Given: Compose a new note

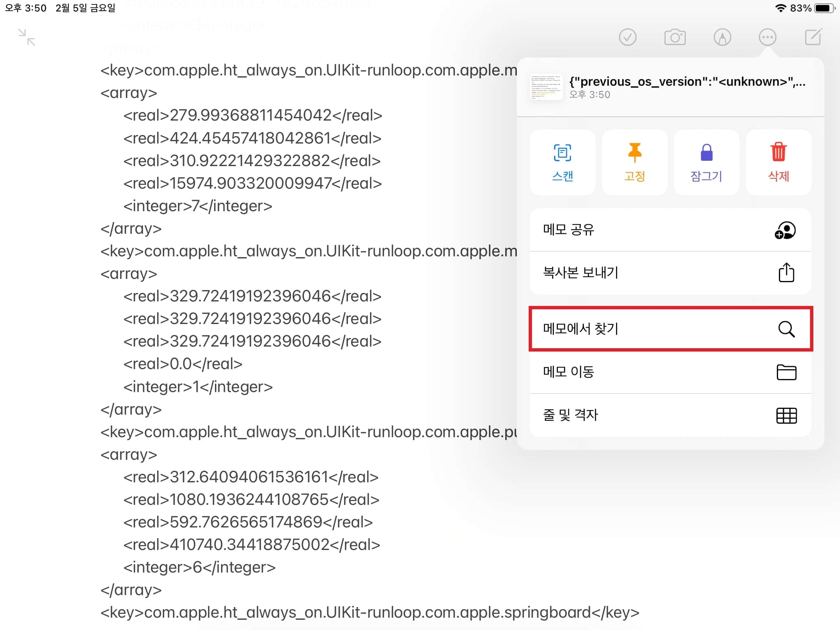Looking at the screenshot, I should tap(814, 37).
